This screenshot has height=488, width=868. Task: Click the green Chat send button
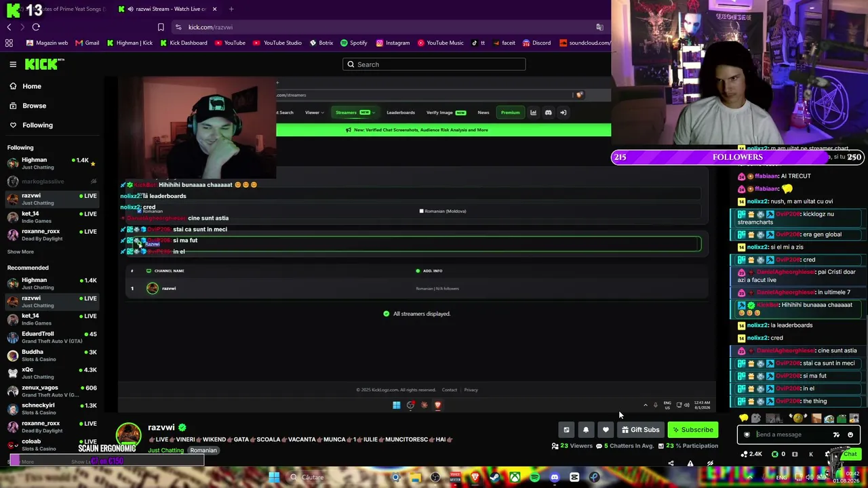pyautogui.click(x=850, y=454)
